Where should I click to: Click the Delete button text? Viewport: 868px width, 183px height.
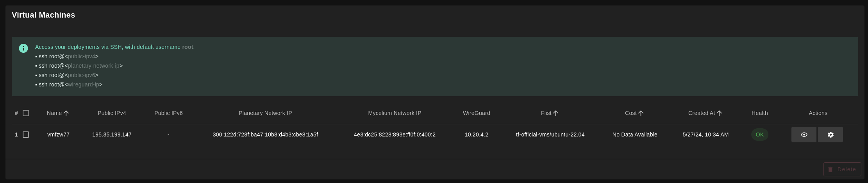[847, 169]
